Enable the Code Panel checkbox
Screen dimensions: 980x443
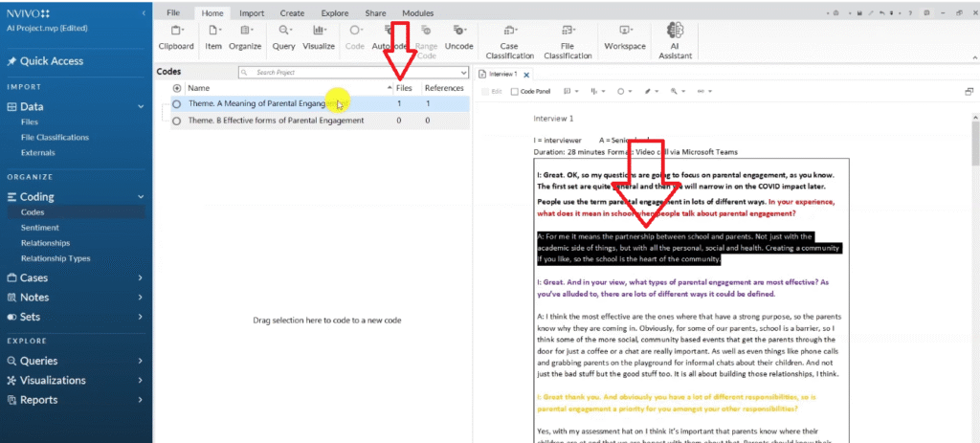(x=515, y=92)
